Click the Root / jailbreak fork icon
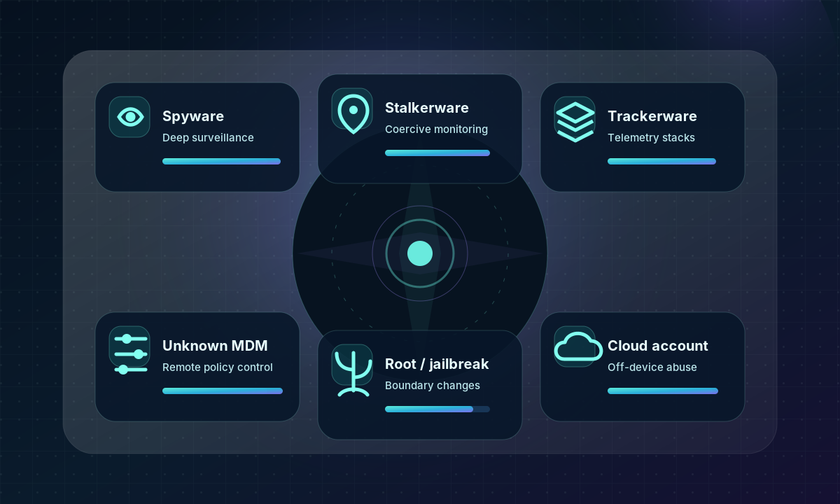Viewport: 840px width, 504px height. (353, 373)
